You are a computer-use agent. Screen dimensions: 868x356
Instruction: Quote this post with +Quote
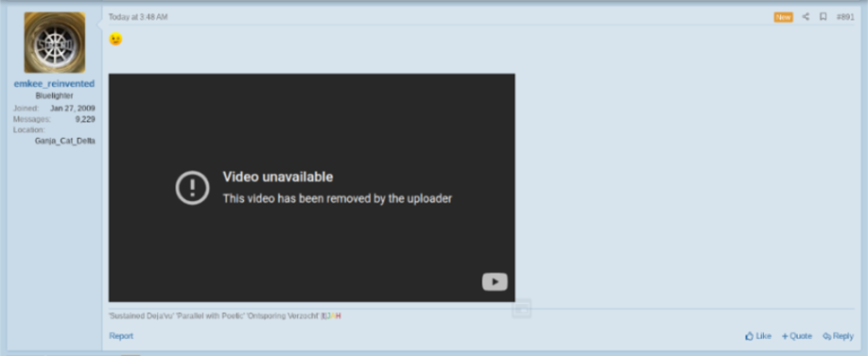click(797, 336)
